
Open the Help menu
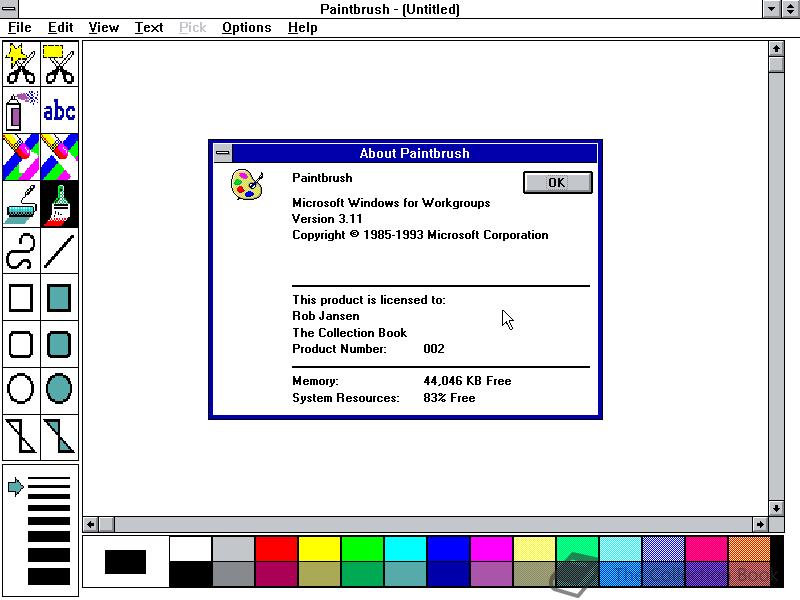click(x=303, y=28)
